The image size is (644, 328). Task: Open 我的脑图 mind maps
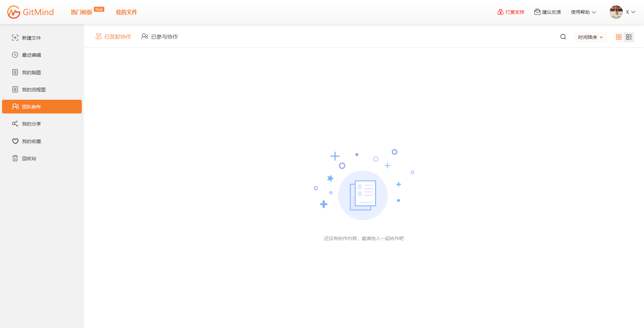(x=31, y=73)
